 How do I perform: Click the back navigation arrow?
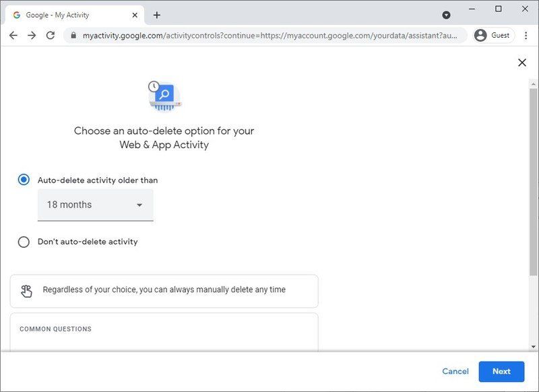(x=13, y=36)
